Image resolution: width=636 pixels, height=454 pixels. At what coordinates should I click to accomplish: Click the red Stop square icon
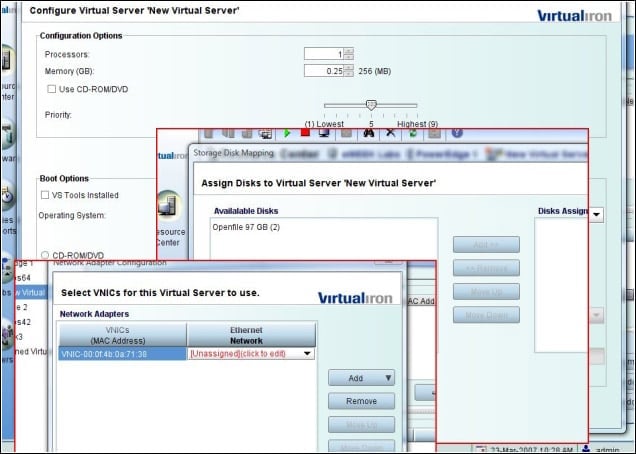(x=305, y=132)
